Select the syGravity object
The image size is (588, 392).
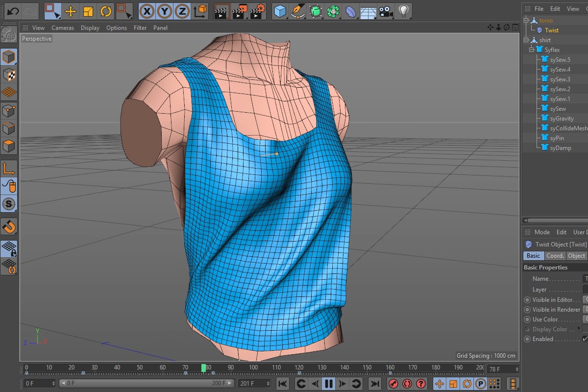coord(562,119)
